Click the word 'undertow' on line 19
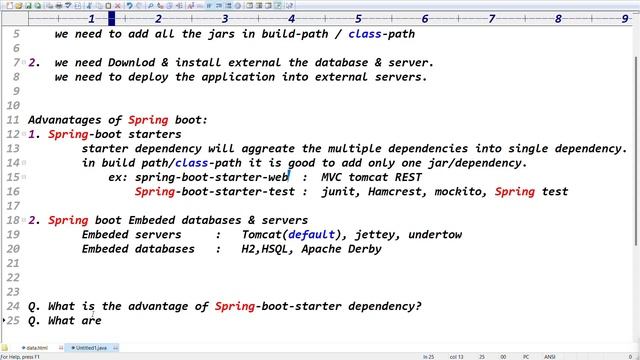The width and height of the screenshot is (640, 360). [435, 234]
